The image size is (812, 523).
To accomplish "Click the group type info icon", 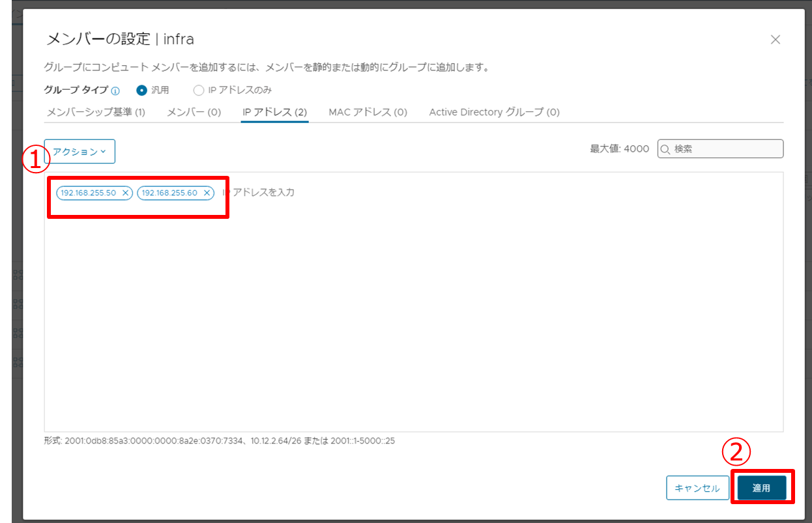I will click(x=115, y=91).
